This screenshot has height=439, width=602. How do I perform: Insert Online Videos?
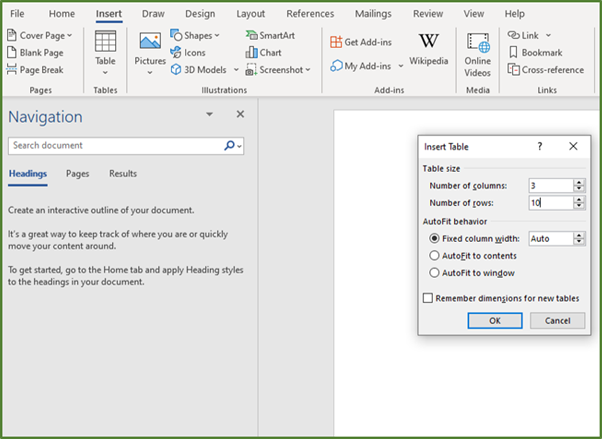coord(478,55)
